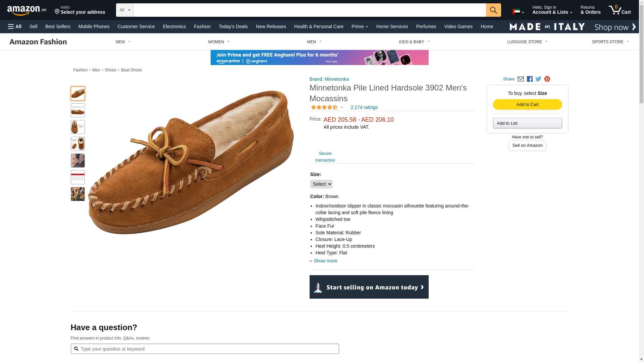Viewport: 644px width, 362px height.
Task: Share the product on Twitter
Action: coord(538,79)
